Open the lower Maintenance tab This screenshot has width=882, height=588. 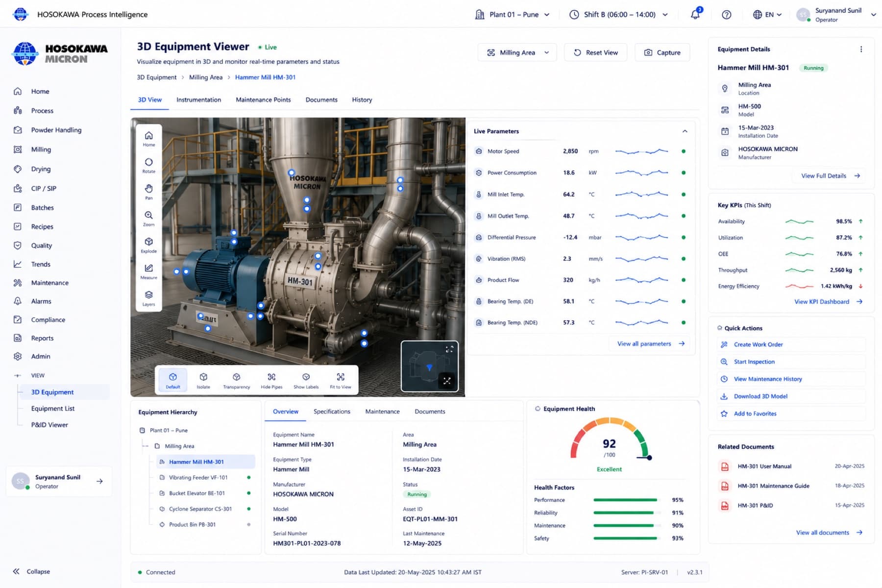(382, 412)
